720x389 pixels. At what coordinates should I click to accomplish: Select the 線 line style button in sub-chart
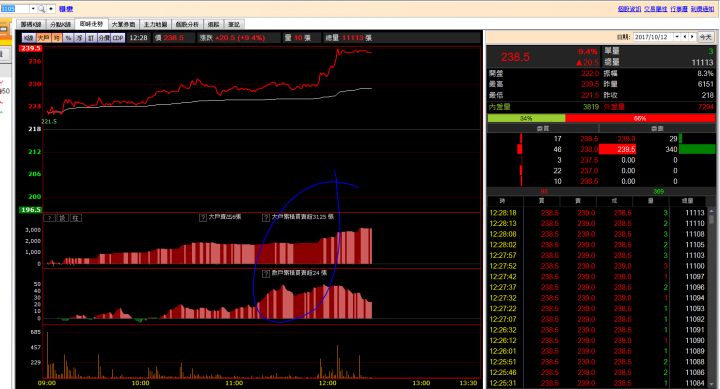tap(63, 218)
